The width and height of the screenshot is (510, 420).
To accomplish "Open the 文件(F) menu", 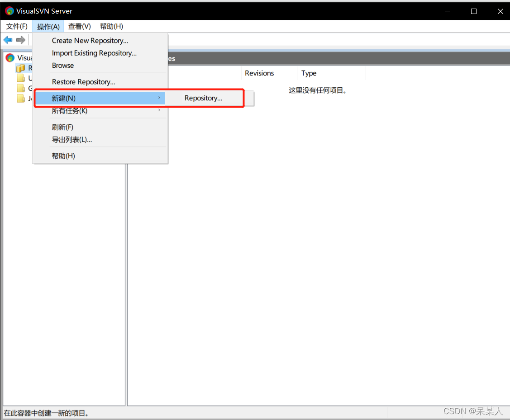I will click(17, 26).
